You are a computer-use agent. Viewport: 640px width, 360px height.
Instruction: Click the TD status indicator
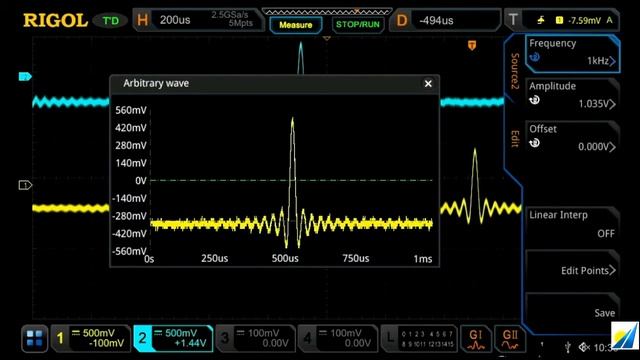coord(110,20)
